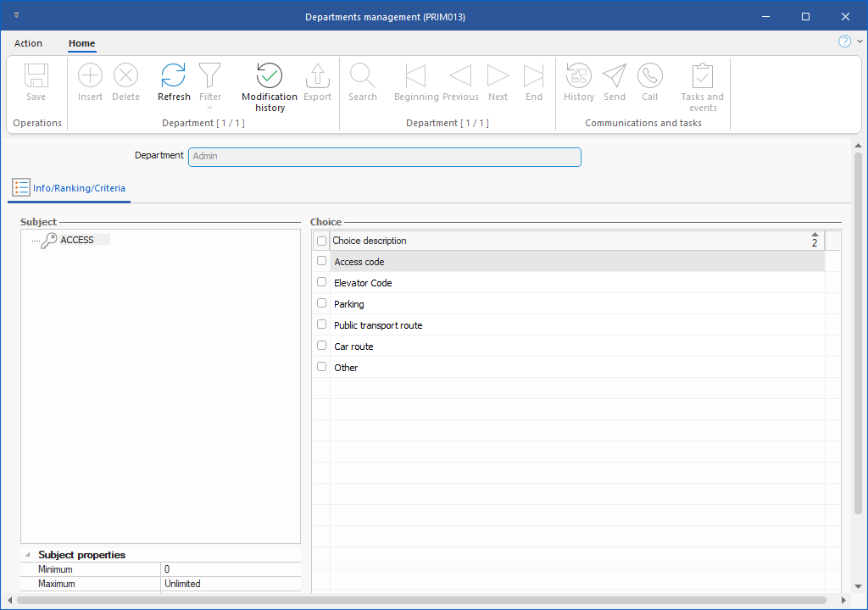Viewport: 868px width, 610px height.
Task: Tick the Parking choice checkbox
Action: click(321, 303)
